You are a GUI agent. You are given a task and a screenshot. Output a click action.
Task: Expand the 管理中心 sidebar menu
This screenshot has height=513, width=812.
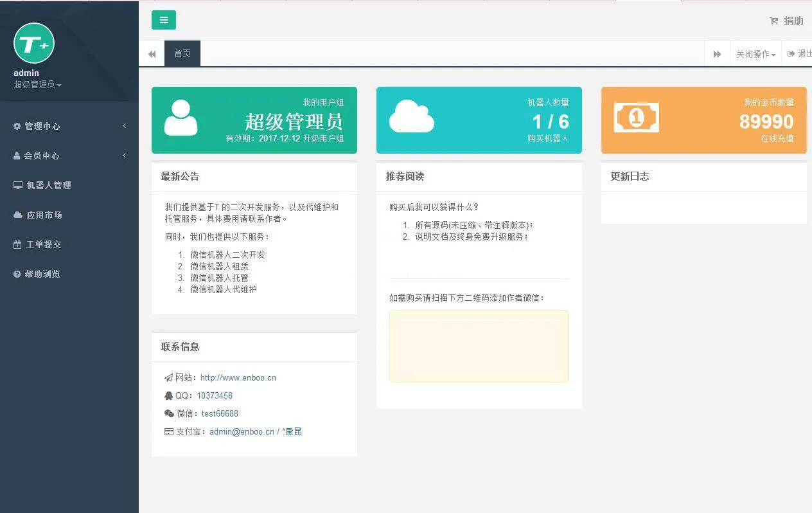(42, 126)
